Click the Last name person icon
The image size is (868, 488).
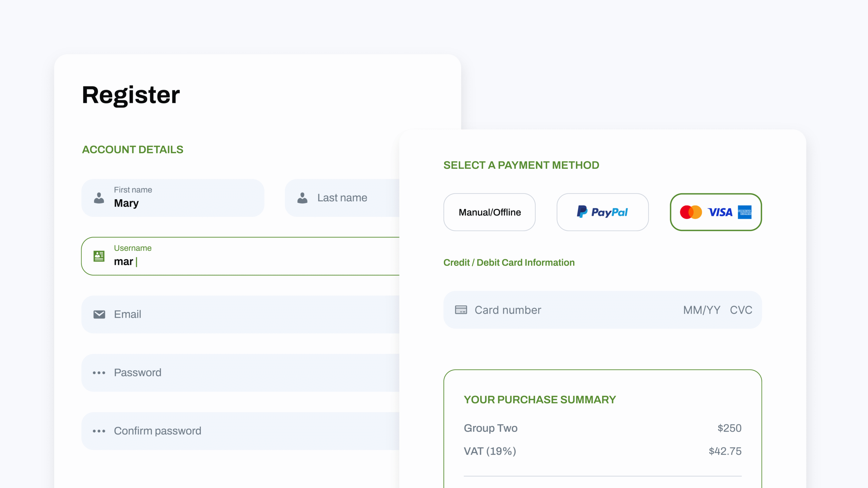click(x=302, y=198)
